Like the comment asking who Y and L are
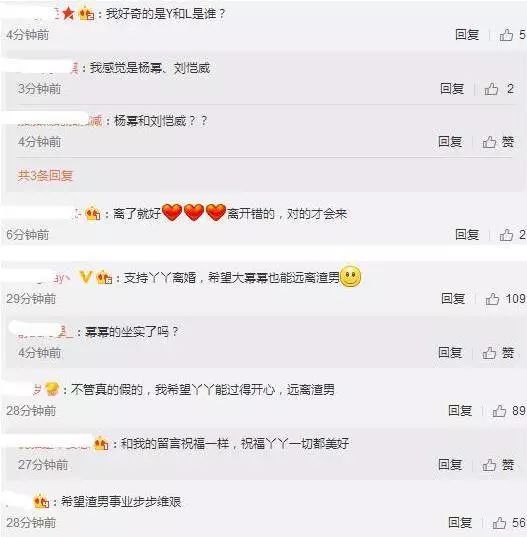 click(x=506, y=35)
